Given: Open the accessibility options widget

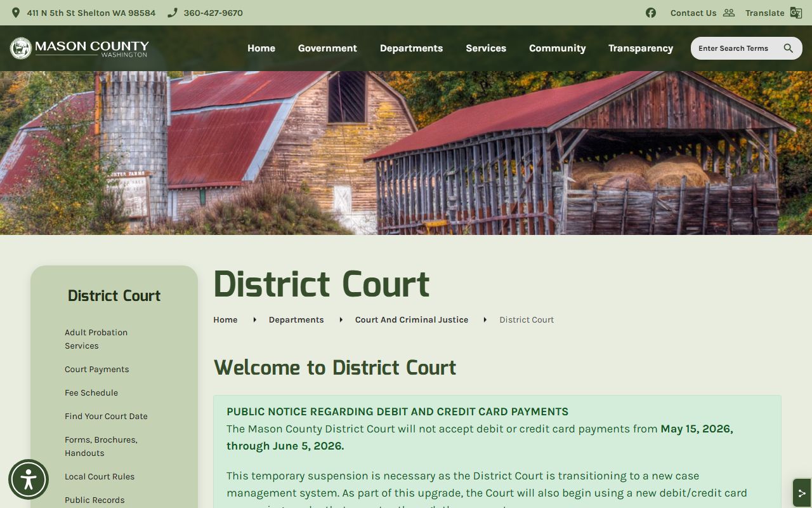Looking at the screenshot, I should point(29,479).
